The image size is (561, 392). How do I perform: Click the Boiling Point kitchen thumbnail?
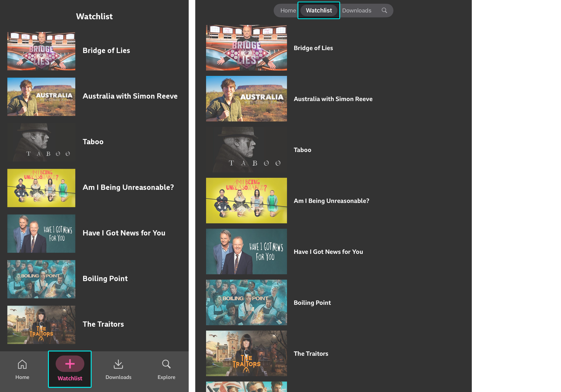click(x=41, y=279)
